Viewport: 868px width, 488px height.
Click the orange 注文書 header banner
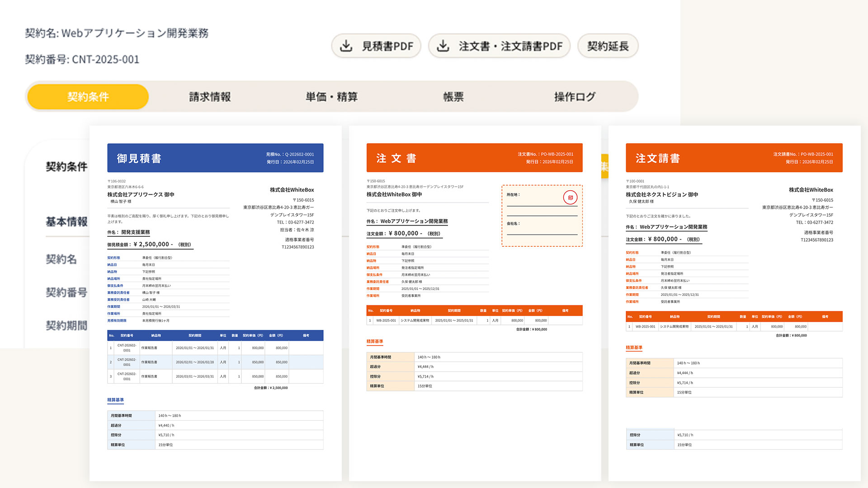(x=474, y=158)
